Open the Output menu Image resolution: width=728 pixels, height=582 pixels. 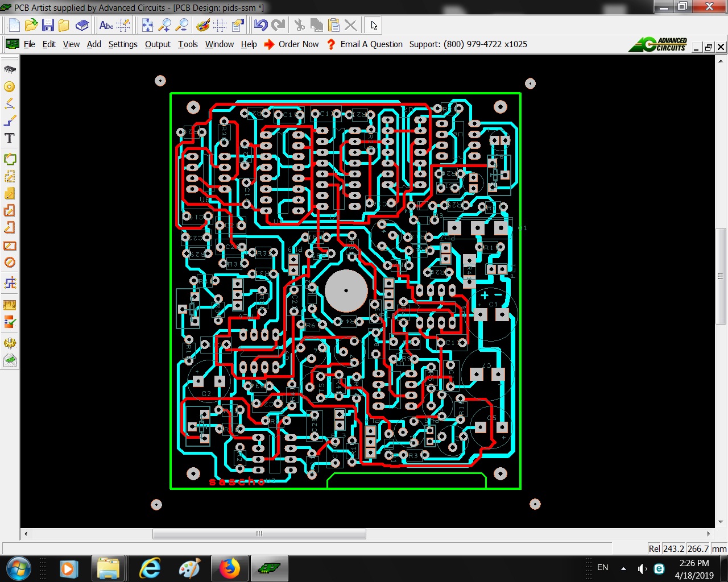pos(158,44)
